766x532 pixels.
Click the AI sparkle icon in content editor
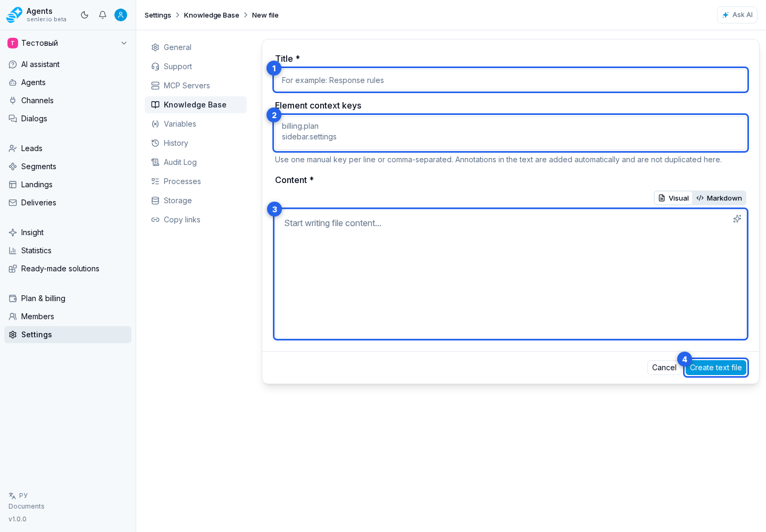point(737,219)
